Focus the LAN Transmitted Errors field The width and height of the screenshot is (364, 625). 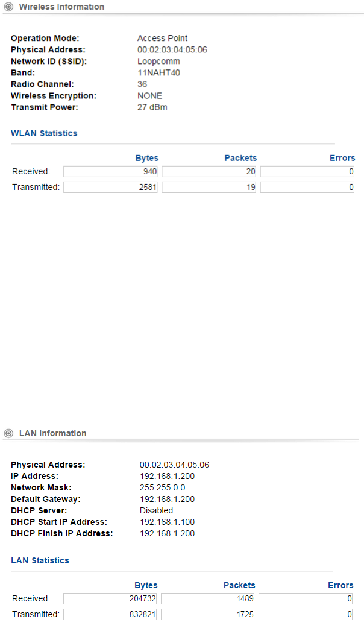point(307,615)
